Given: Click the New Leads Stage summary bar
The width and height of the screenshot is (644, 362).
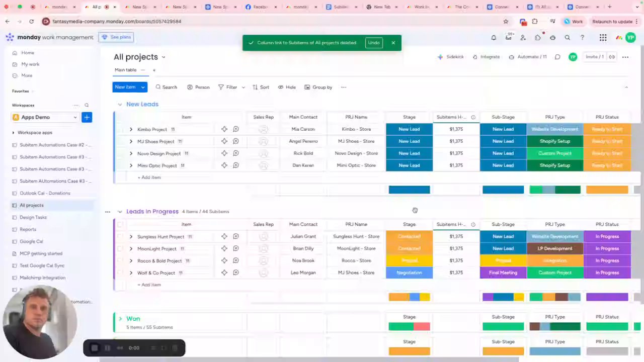Looking at the screenshot, I should tap(409, 190).
